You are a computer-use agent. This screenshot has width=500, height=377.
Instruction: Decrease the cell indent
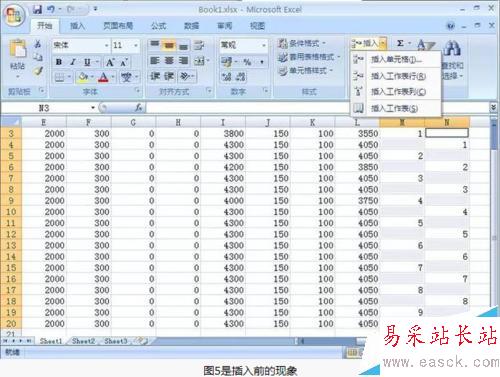[155, 76]
